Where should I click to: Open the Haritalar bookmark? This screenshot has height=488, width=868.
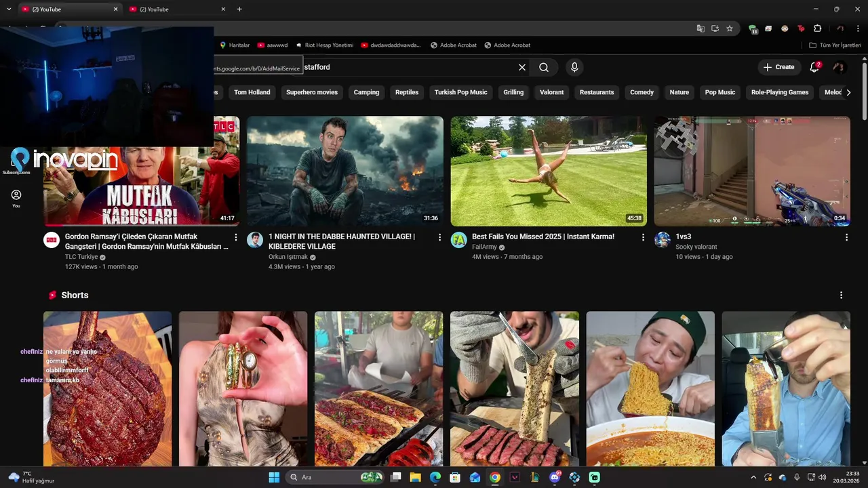pos(234,45)
